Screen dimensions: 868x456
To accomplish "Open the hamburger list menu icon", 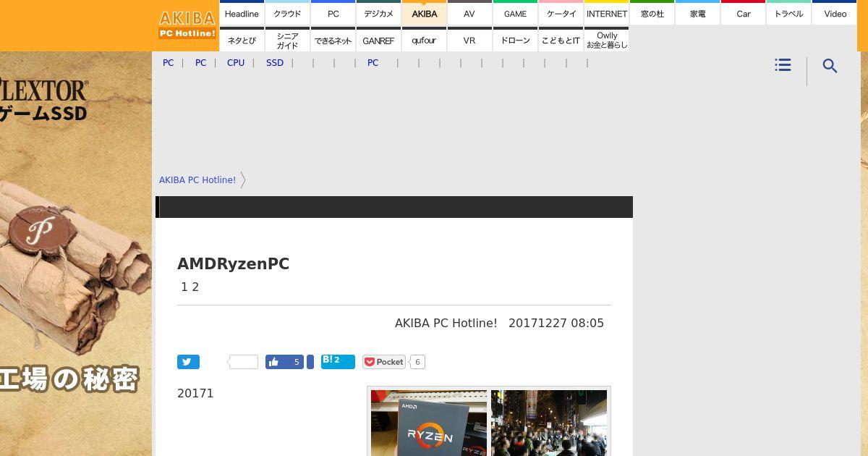I will pos(783,65).
